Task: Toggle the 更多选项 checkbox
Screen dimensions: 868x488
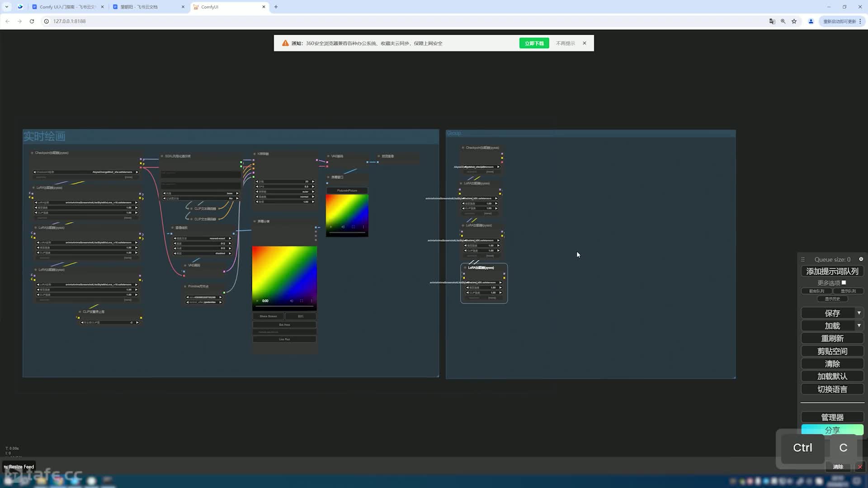Action: [x=844, y=282]
